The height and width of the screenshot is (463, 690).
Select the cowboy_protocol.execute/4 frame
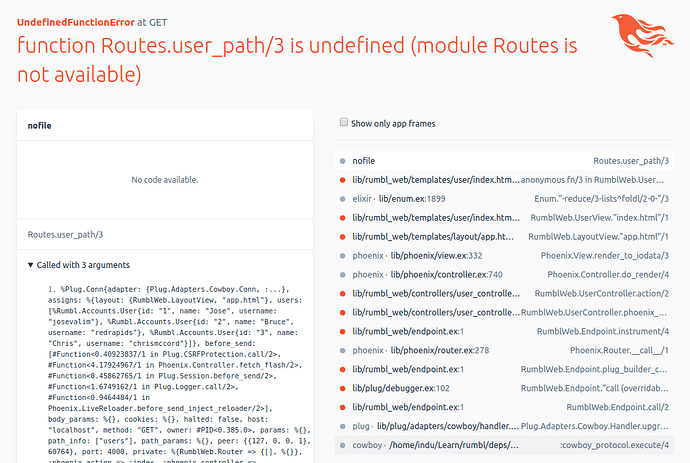point(504,445)
